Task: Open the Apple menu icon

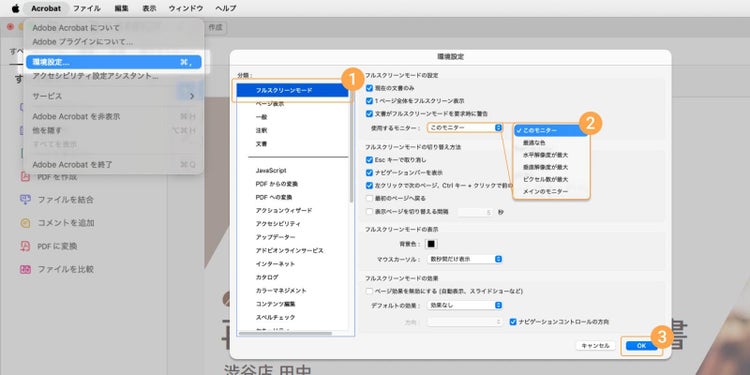Action: 16,8
